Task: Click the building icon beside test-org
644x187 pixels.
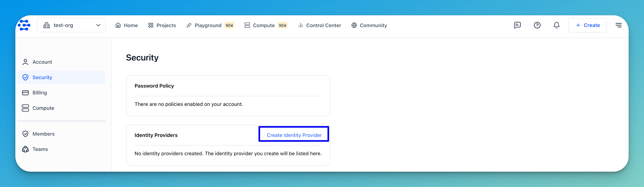Action: point(46,25)
